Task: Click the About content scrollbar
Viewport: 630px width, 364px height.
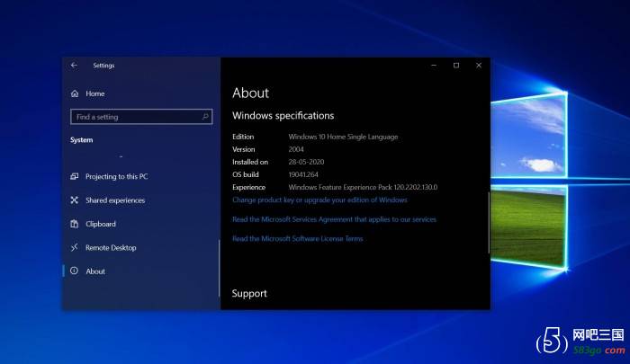Action: point(489,223)
